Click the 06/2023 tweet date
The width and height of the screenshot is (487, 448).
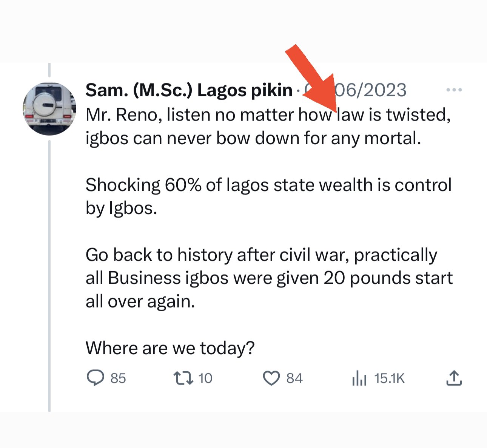tap(370, 90)
